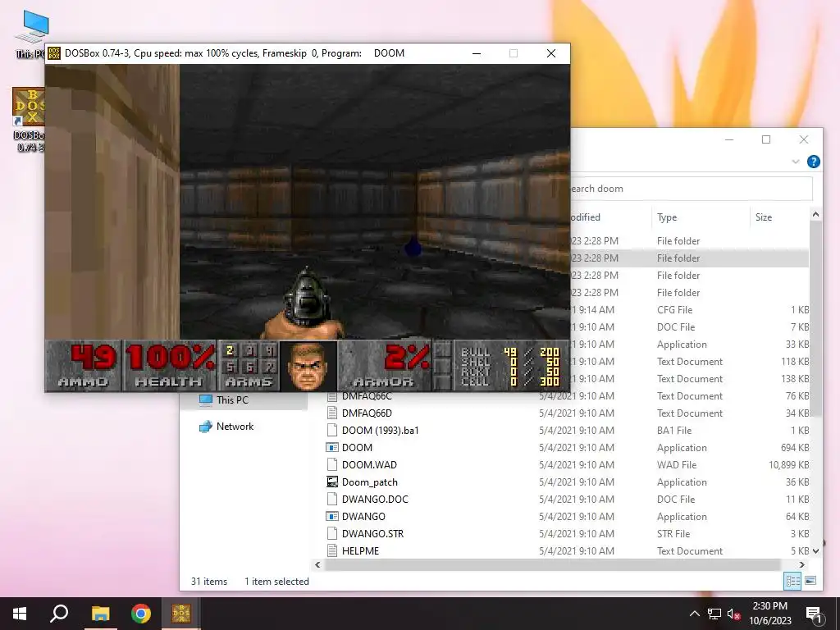Click the horizontal scrollbar thumb

coord(552,564)
